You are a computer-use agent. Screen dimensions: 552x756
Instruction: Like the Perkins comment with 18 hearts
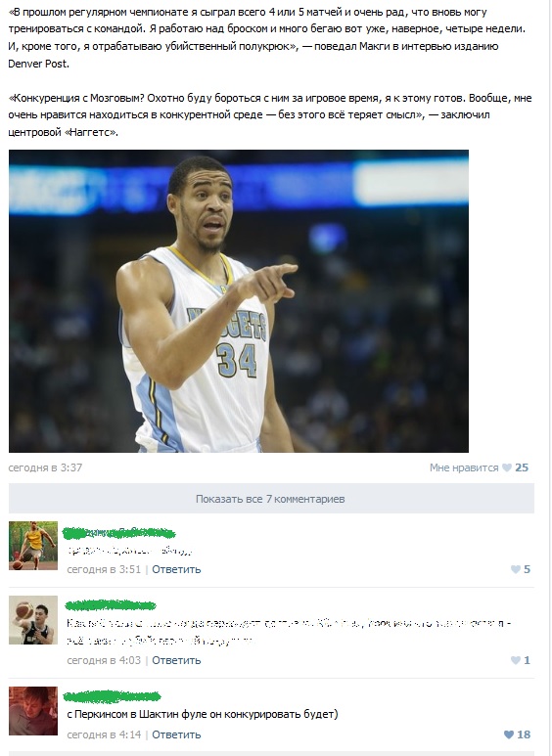click(509, 734)
